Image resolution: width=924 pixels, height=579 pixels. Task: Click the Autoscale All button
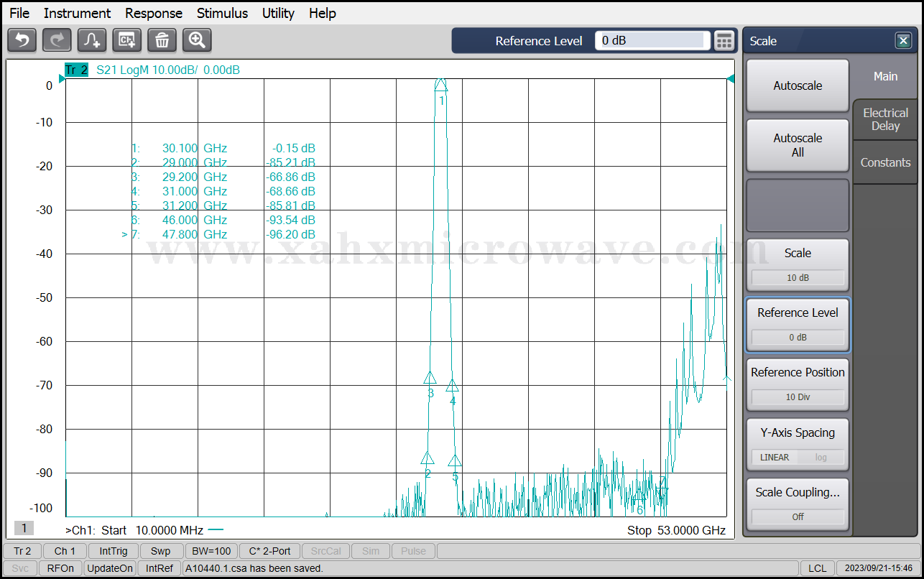tap(798, 145)
